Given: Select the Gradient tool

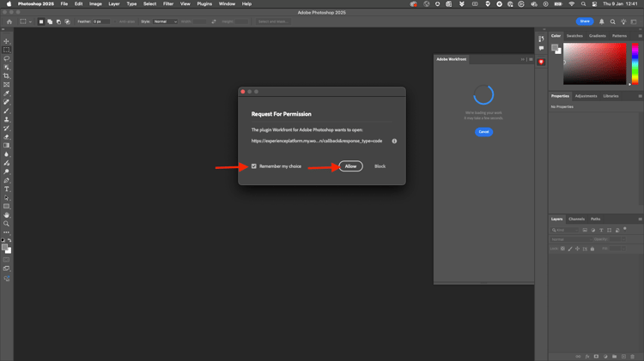Looking at the screenshot, I should click(x=6, y=146).
